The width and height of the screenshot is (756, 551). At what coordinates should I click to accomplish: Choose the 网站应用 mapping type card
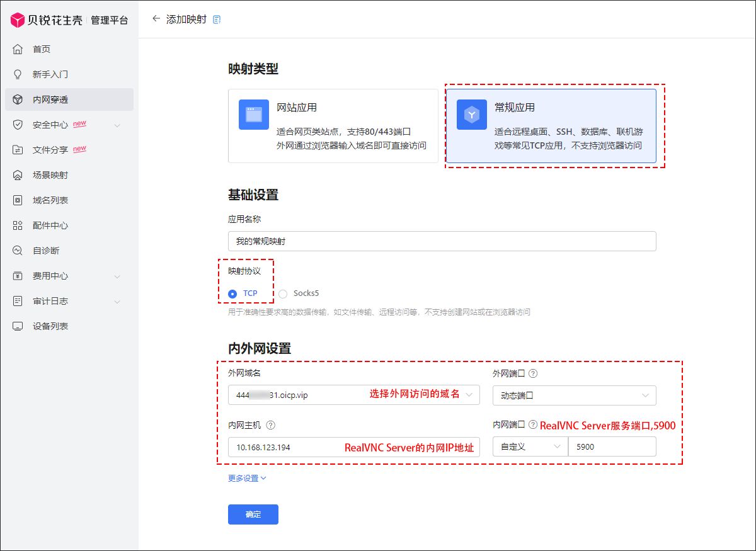click(333, 126)
